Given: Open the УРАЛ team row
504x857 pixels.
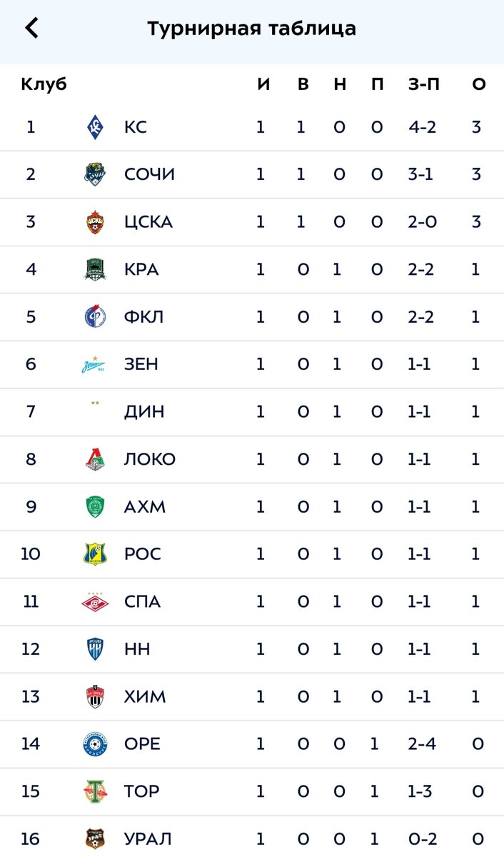Looking at the screenshot, I should tap(252, 837).
